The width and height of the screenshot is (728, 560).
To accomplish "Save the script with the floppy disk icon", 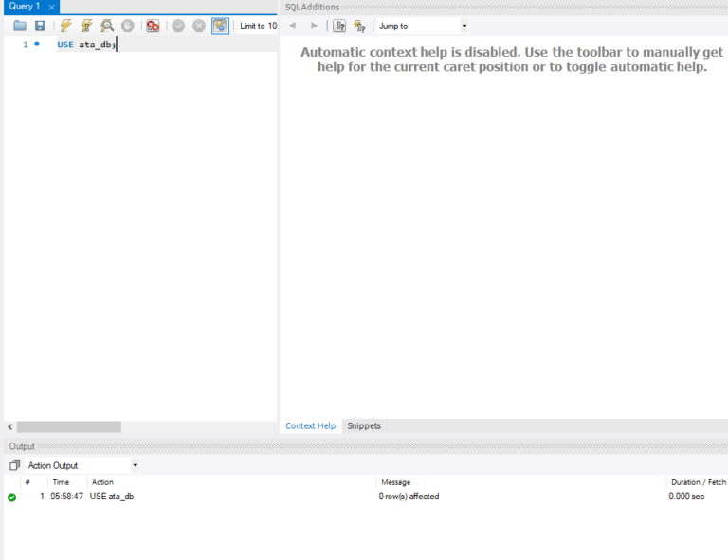I will click(x=40, y=26).
